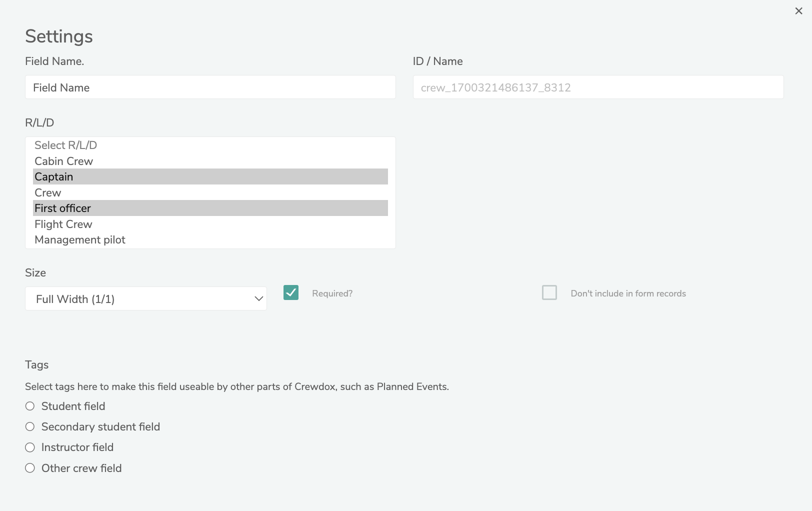812x511 pixels.
Task: Enable Don't include in form records
Action: 549,292
